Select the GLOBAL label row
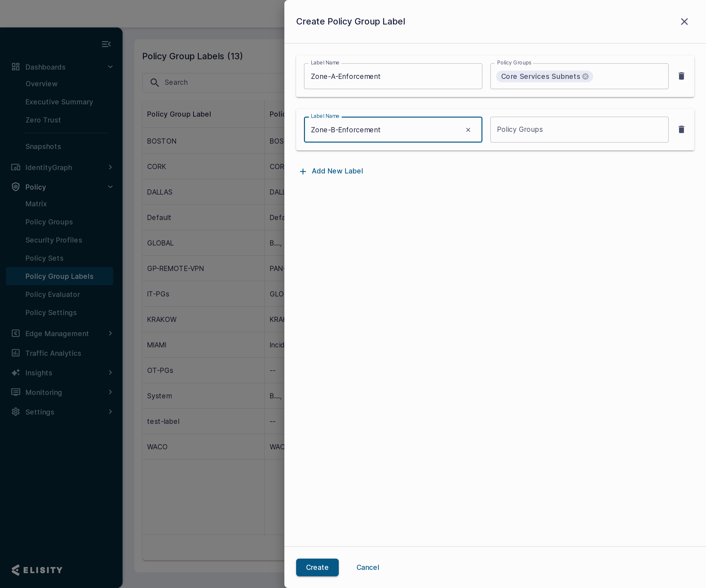 tap(213, 243)
